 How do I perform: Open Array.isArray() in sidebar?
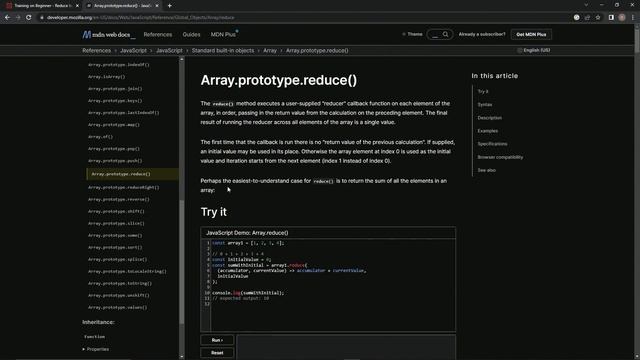pyautogui.click(x=107, y=77)
